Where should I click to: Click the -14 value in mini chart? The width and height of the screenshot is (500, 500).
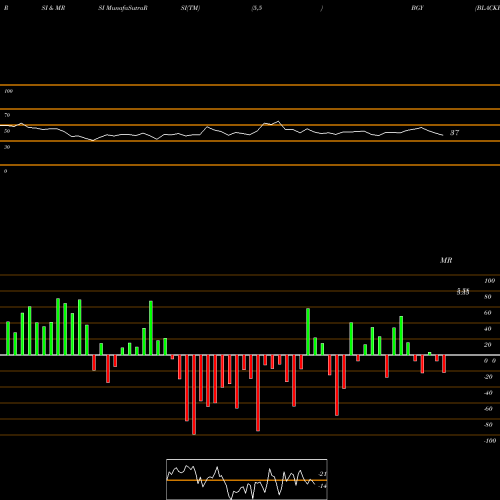pos(322,486)
